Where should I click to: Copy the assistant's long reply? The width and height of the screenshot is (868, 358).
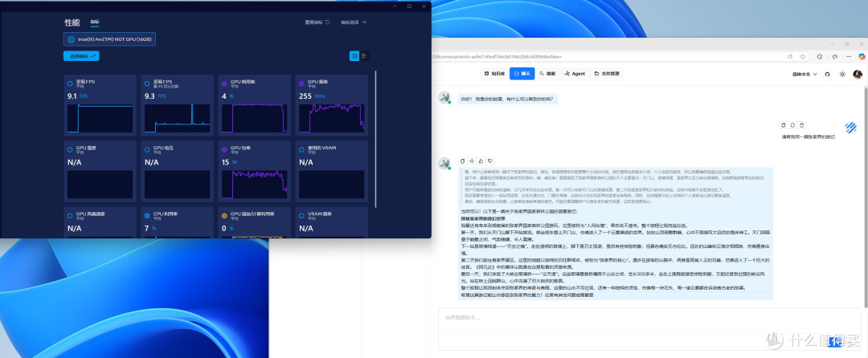(x=463, y=161)
